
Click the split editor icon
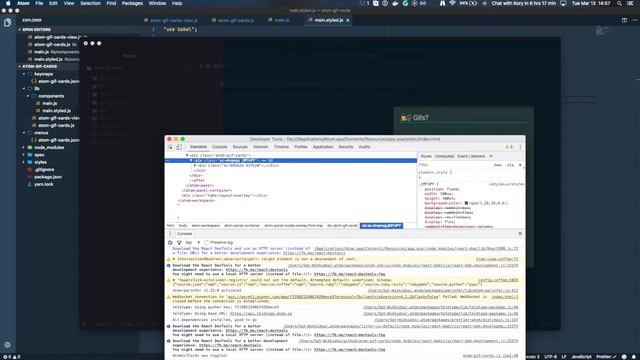624,20
